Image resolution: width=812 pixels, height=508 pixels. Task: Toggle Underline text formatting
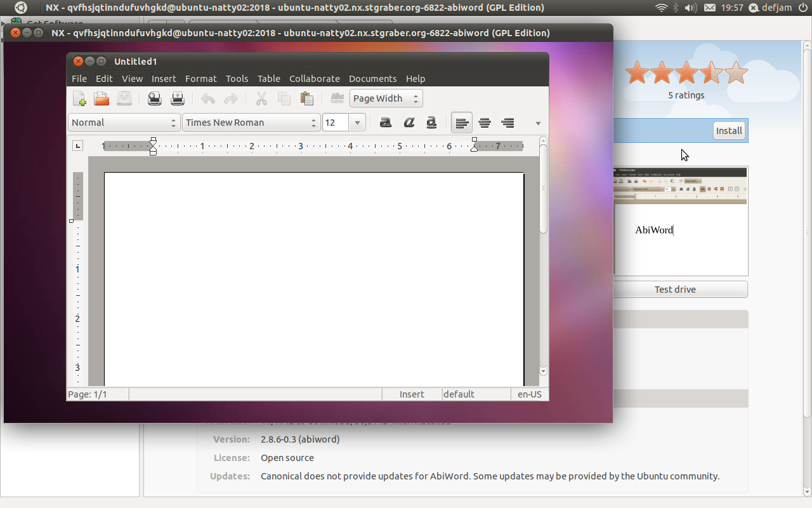point(431,123)
